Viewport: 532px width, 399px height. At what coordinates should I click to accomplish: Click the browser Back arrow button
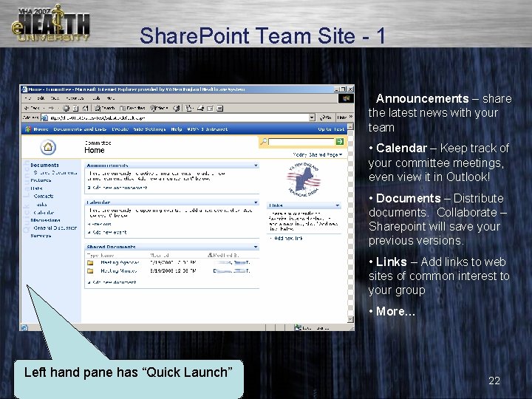point(31,108)
